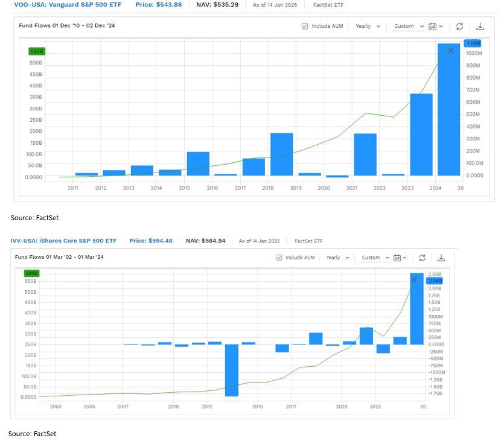Open the Yearly frequency dropdown in VOO chart
Image resolution: width=504 pixels, height=441 pixels.
pos(368,27)
